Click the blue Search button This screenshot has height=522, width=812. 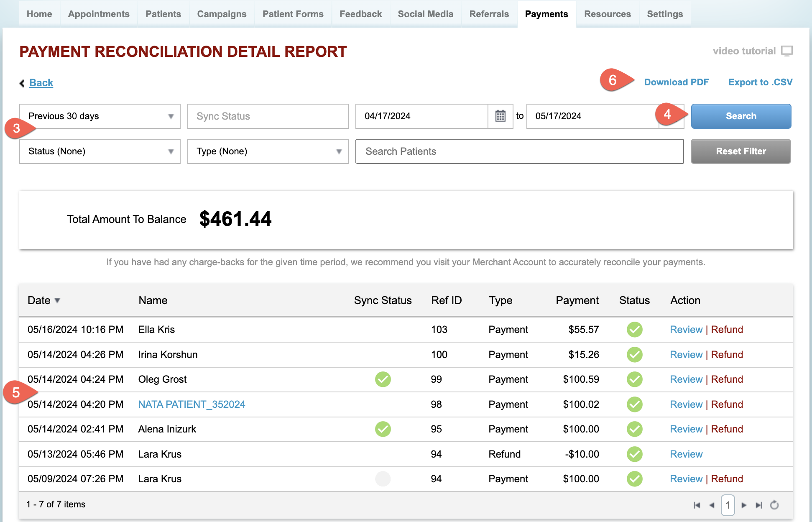click(741, 116)
